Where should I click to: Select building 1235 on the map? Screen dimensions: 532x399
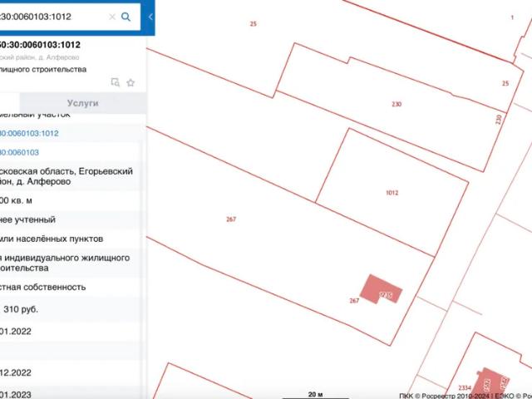tap(381, 289)
